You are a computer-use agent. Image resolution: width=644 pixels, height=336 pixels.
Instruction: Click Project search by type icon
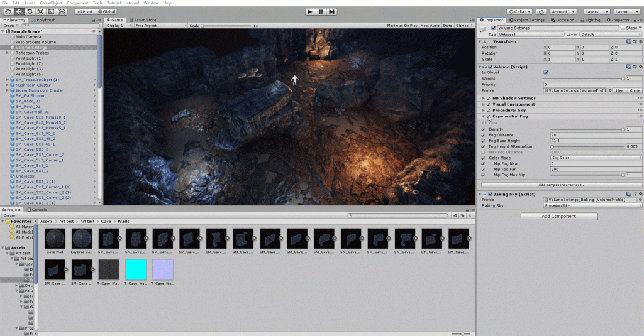pyautogui.click(x=455, y=215)
